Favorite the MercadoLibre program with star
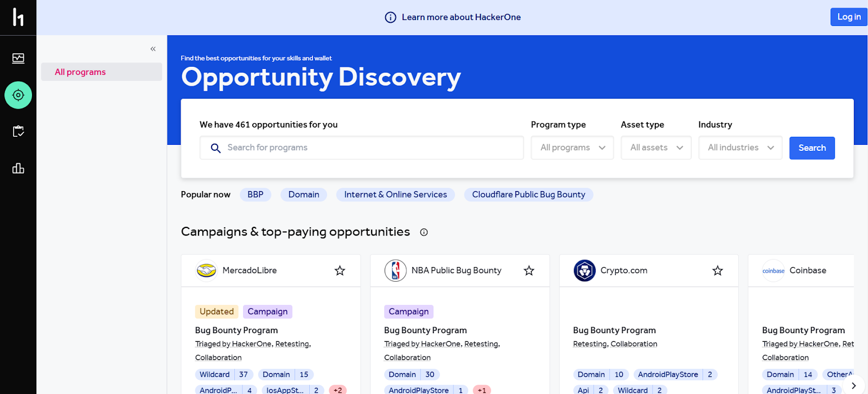868x394 pixels. pos(340,270)
